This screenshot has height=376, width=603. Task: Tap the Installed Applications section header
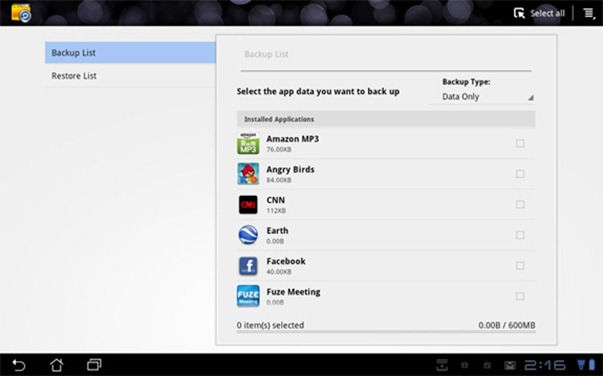click(386, 119)
